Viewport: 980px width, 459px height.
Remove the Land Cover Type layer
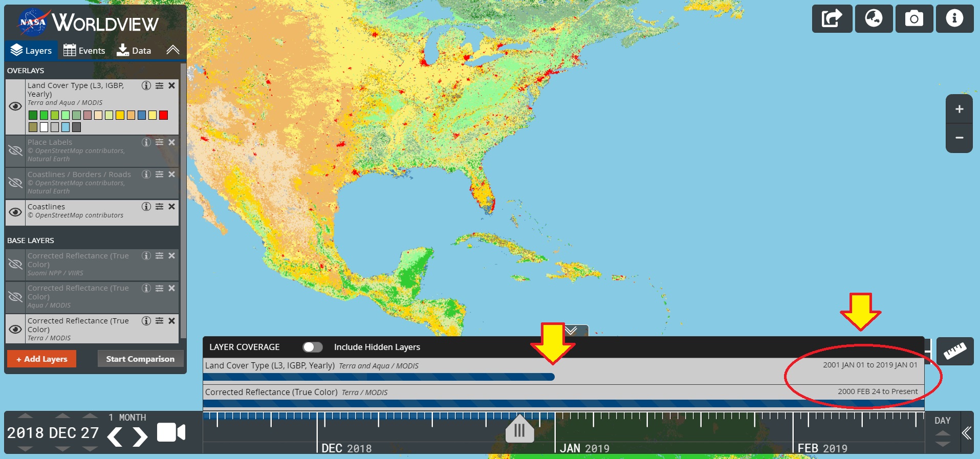coord(172,85)
